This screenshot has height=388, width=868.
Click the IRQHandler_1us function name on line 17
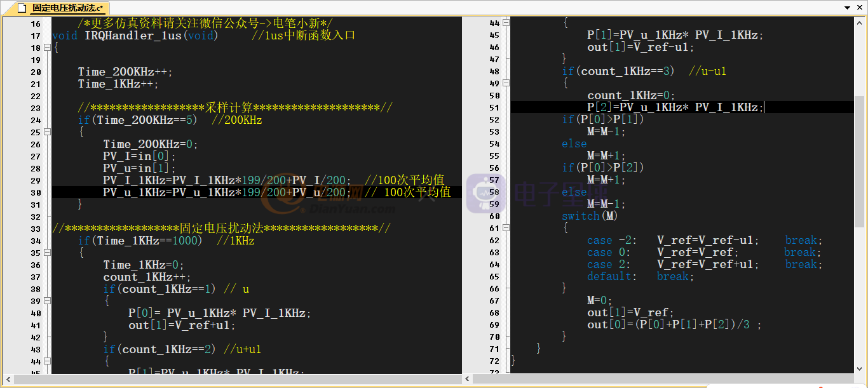132,36
